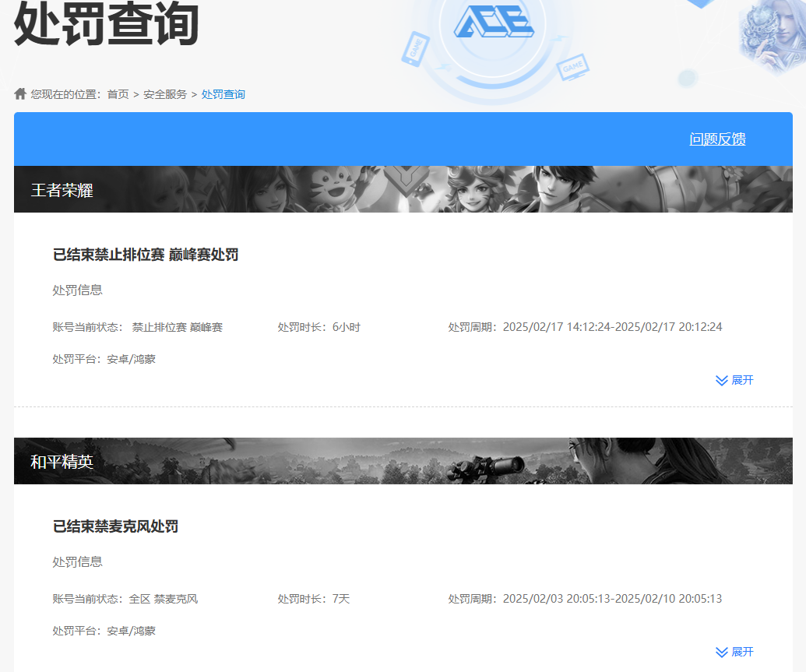This screenshot has width=806, height=672.
Task: Click the ACE logo at top
Action: point(494,22)
